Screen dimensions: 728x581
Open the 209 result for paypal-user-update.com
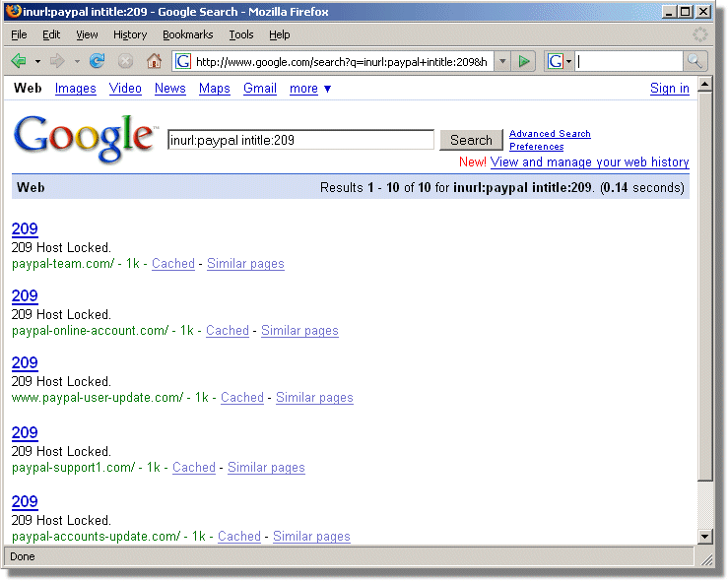[x=25, y=362]
